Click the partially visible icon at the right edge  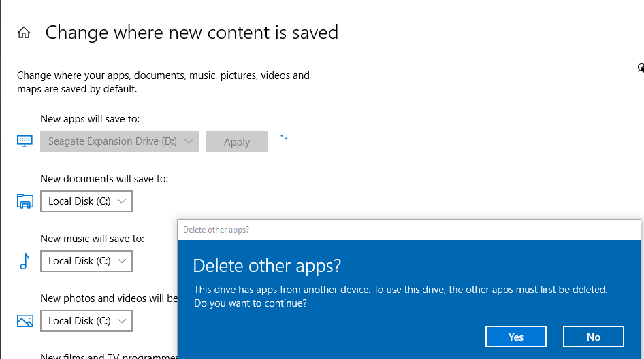(x=641, y=67)
